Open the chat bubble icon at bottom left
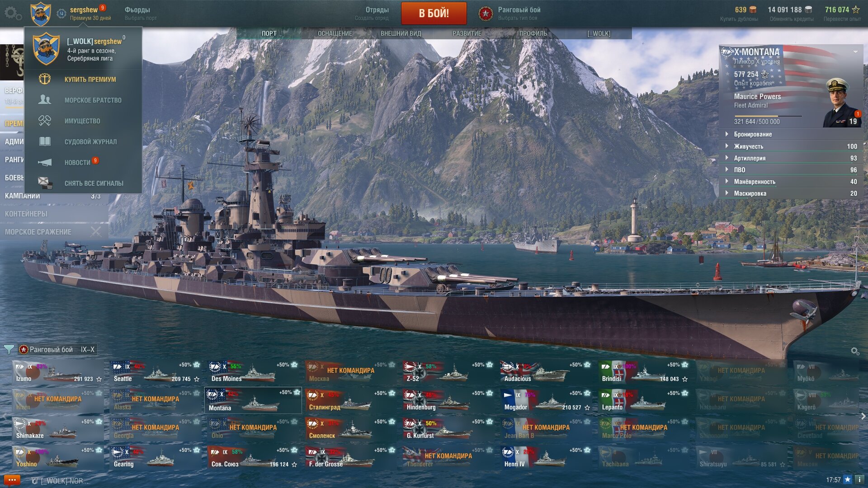The height and width of the screenshot is (488, 868). click(12, 480)
